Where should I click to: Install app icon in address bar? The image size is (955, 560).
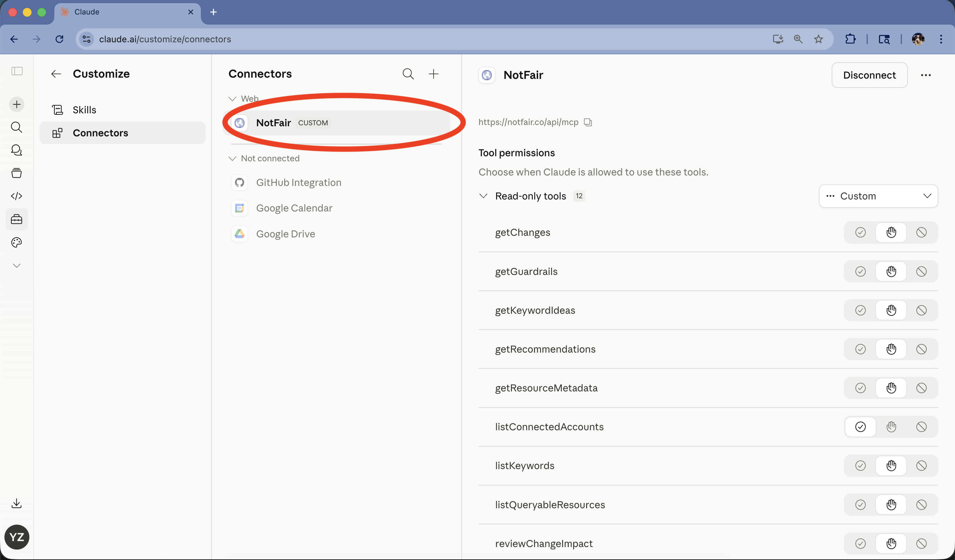(778, 39)
